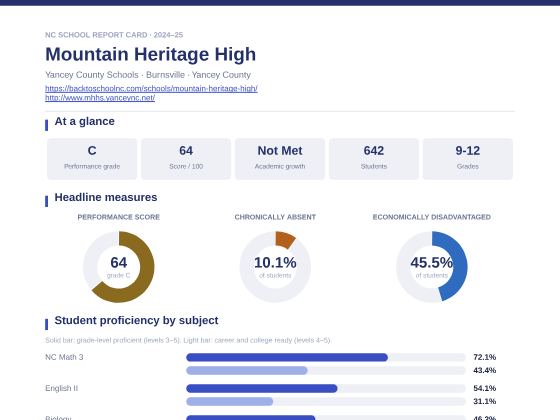Click the 31.1% value

(485, 401)
